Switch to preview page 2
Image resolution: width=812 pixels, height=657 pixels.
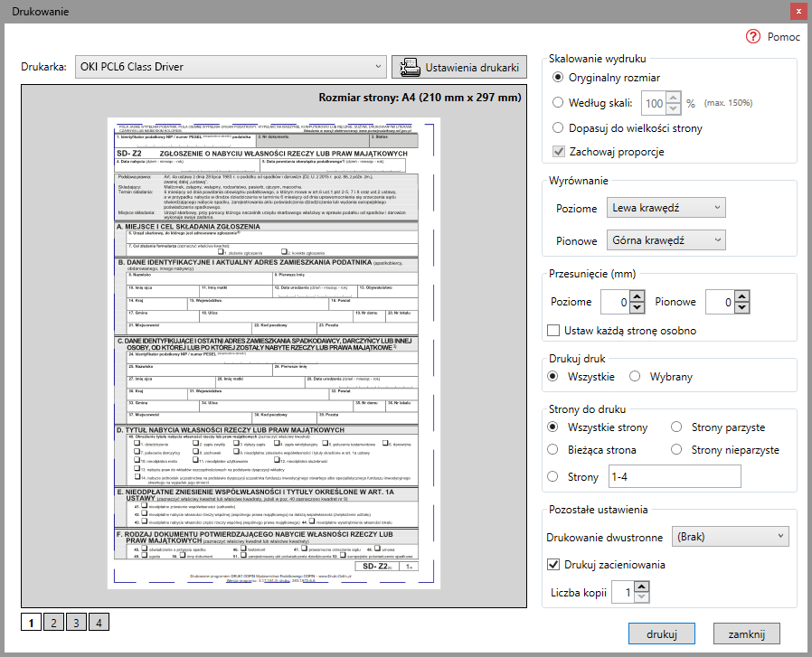[54, 623]
